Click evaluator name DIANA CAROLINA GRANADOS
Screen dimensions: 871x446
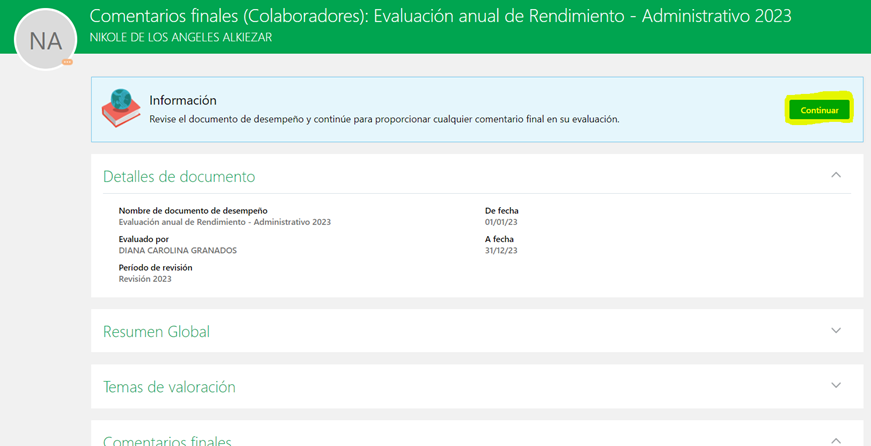[177, 251]
